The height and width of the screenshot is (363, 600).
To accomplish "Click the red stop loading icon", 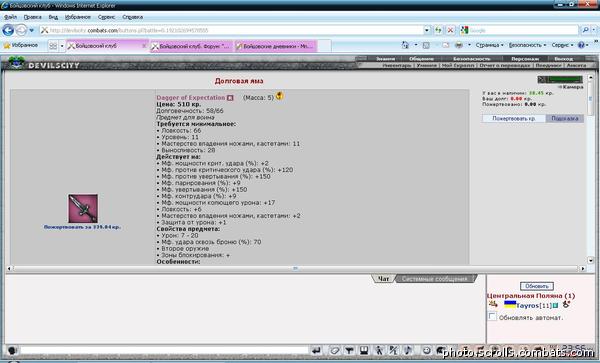I will point(451,30).
